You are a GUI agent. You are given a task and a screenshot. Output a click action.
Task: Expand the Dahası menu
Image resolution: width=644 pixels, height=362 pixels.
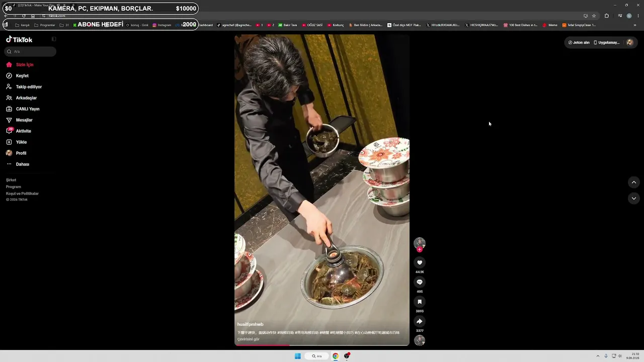pos(18,164)
